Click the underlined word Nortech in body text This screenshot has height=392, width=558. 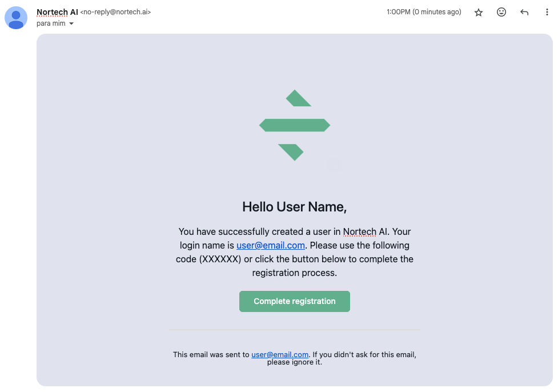[x=359, y=231]
